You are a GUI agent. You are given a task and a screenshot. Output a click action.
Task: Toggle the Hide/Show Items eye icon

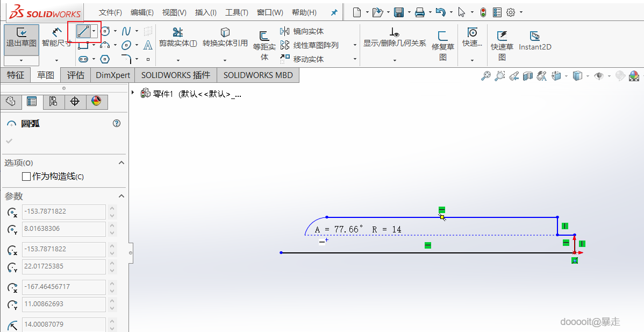point(599,76)
